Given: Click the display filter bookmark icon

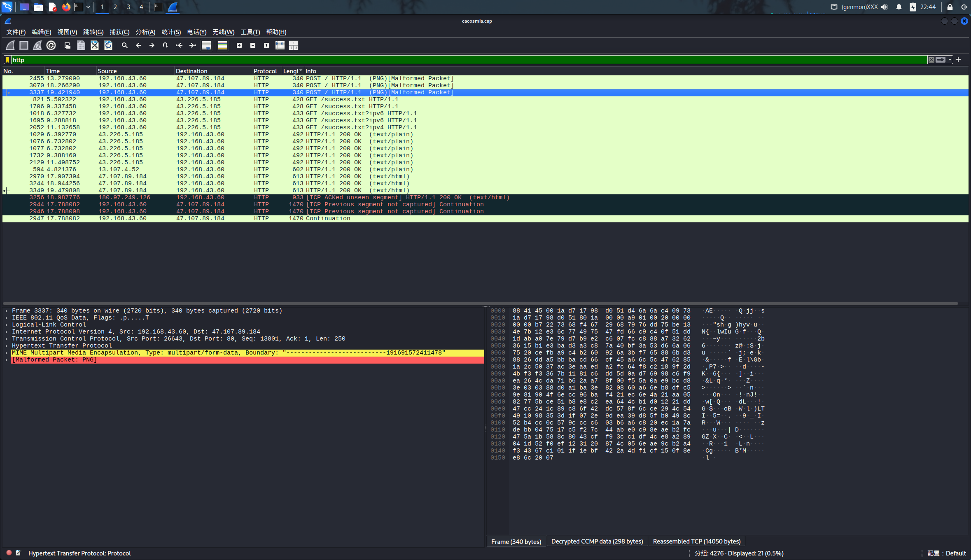Looking at the screenshot, I should point(7,60).
